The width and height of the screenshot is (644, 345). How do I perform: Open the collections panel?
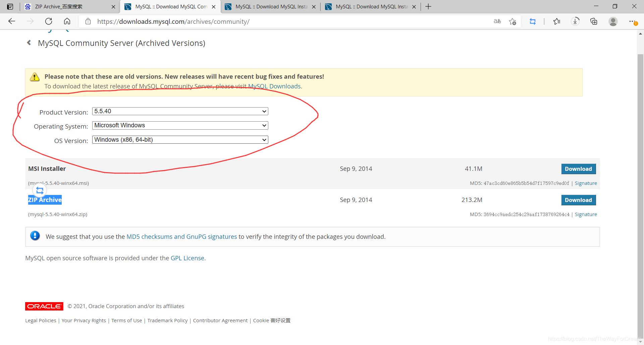pos(594,21)
